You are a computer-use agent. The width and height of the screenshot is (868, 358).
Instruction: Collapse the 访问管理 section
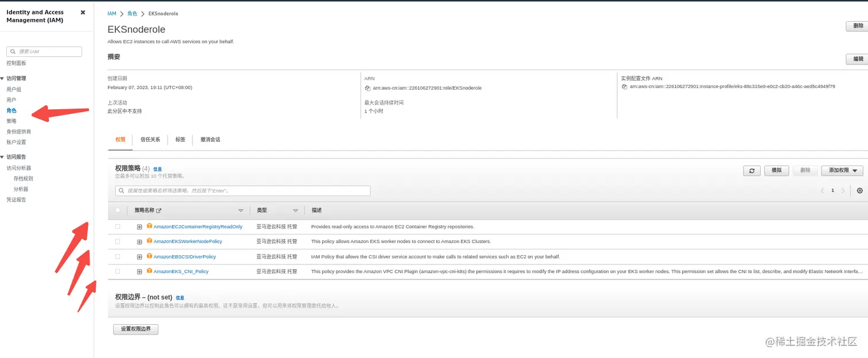2,78
